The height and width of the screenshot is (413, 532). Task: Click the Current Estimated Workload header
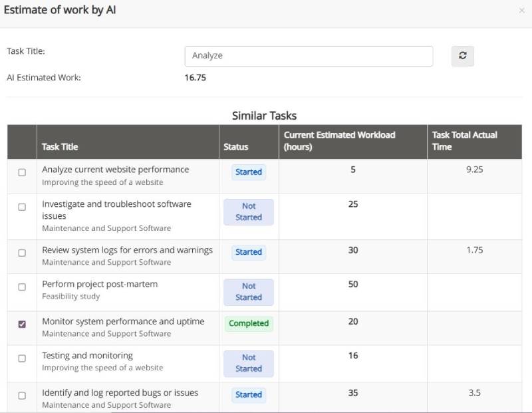[339, 140]
